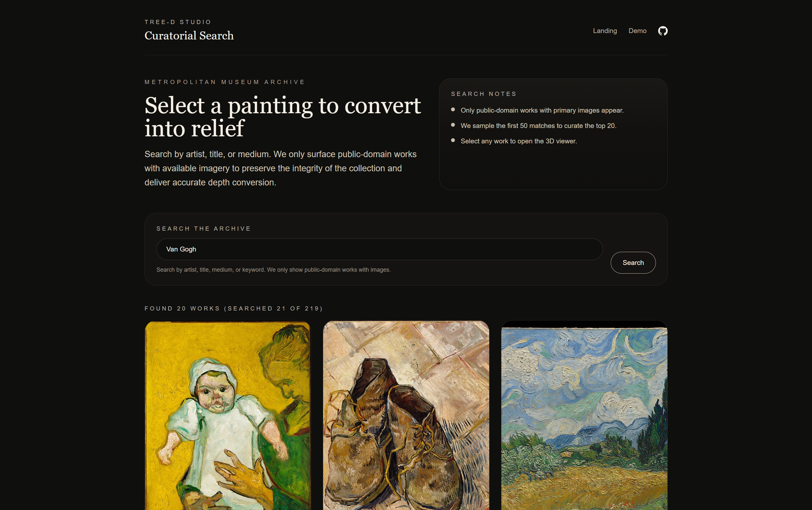Screen dimensions: 812x510
Task: Open the Demo navigation link
Action: pyautogui.click(x=637, y=31)
